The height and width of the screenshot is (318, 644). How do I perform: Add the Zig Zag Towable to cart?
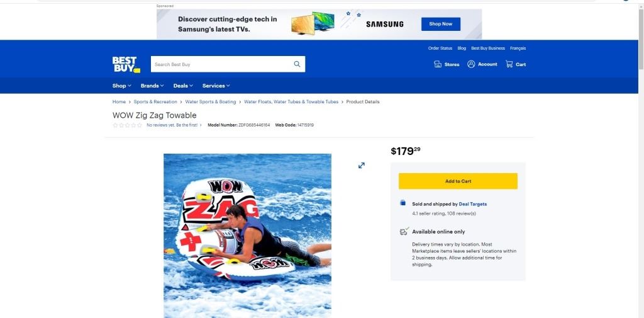(x=458, y=181)
